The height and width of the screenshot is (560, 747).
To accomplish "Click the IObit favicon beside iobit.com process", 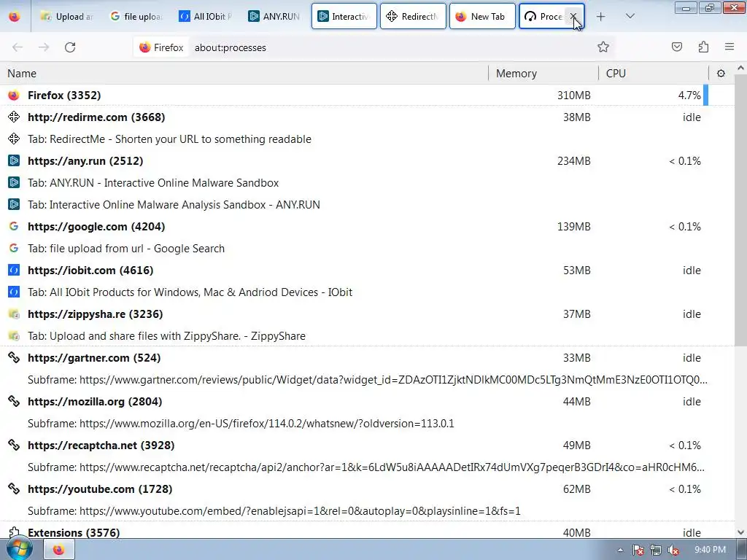I will (x=14, y=271).
